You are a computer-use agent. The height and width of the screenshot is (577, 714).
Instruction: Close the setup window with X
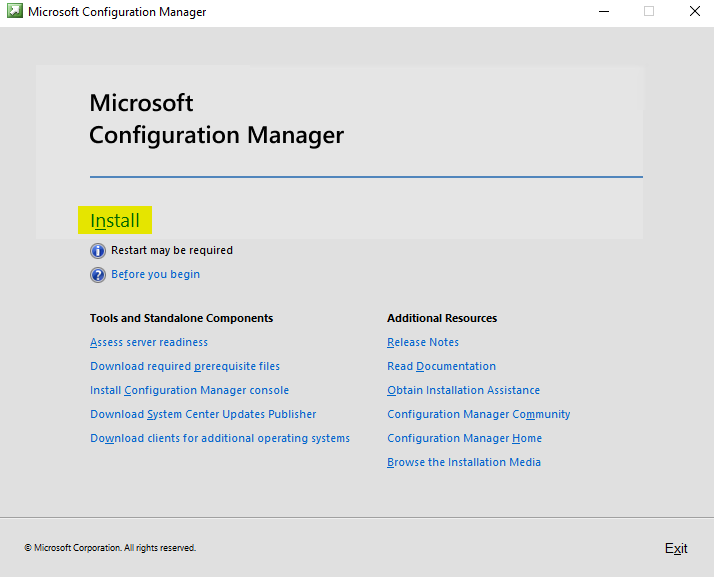coord(694,12)
